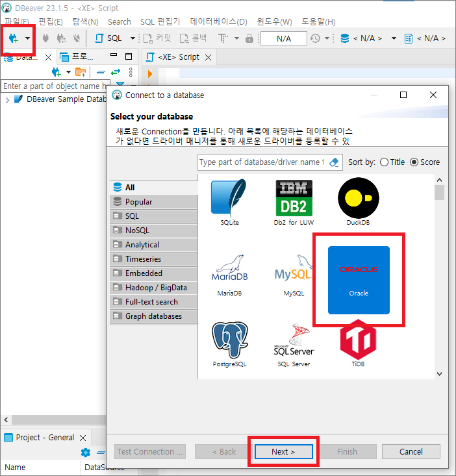Click the New Database Connection plug icon
Viewport: 456px width, 476px height.
pos(14,38)
